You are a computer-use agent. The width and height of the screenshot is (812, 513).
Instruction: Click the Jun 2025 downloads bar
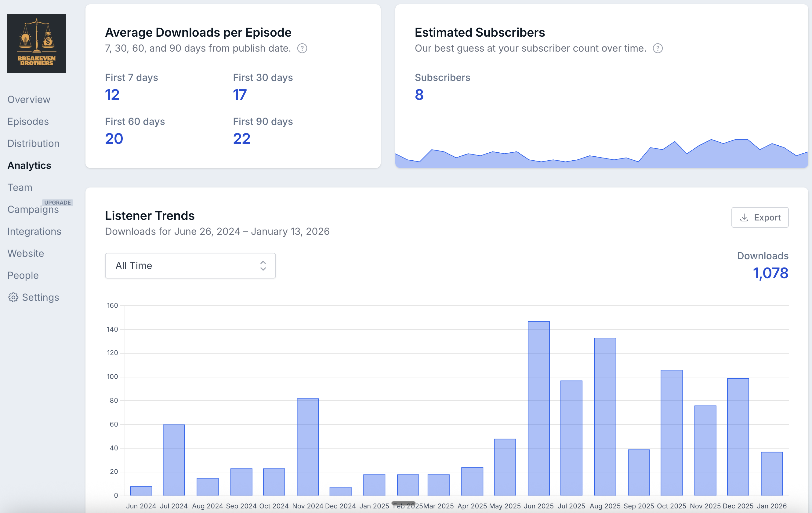pos(538,409)
